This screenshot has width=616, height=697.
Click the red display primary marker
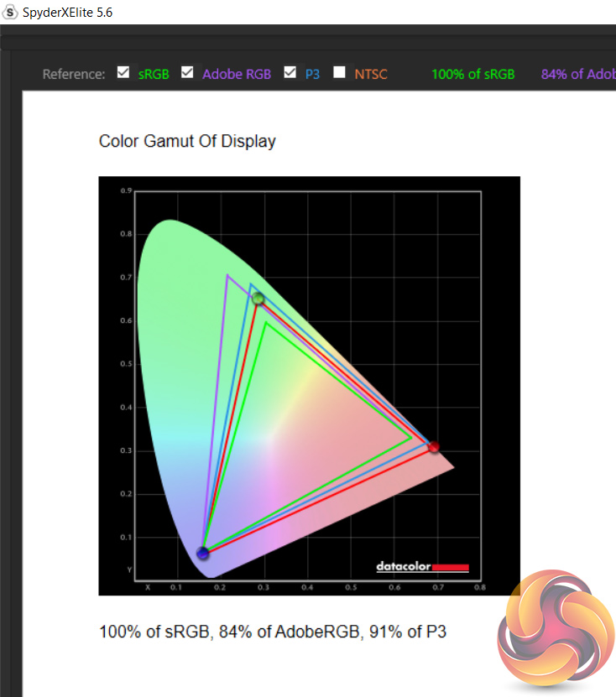(x=434, y=447)
